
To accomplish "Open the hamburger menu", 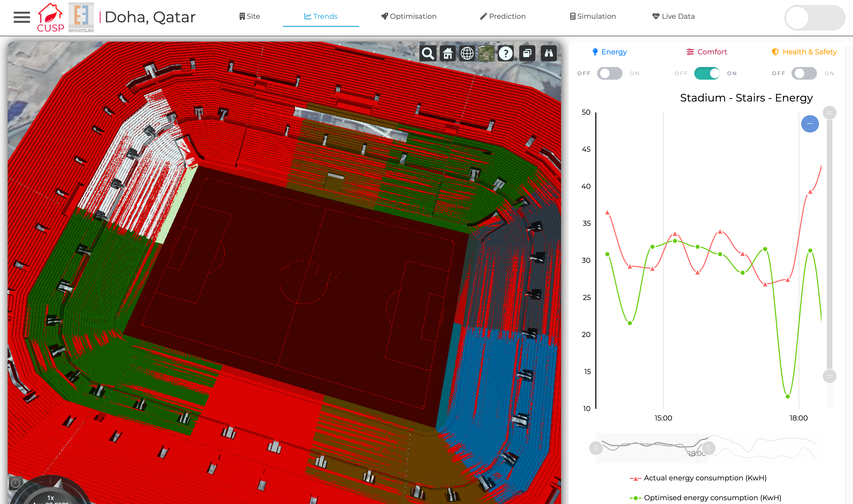I will click(22, 17).
